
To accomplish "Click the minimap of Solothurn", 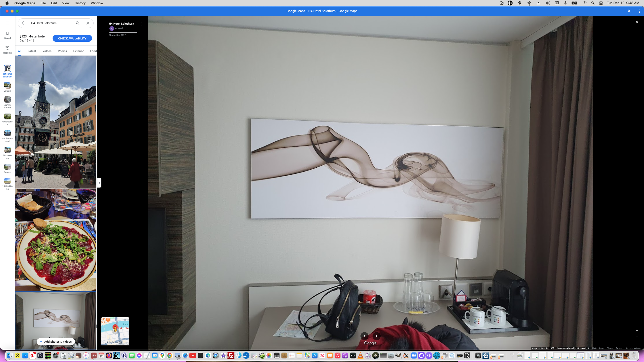I will 115,331.
